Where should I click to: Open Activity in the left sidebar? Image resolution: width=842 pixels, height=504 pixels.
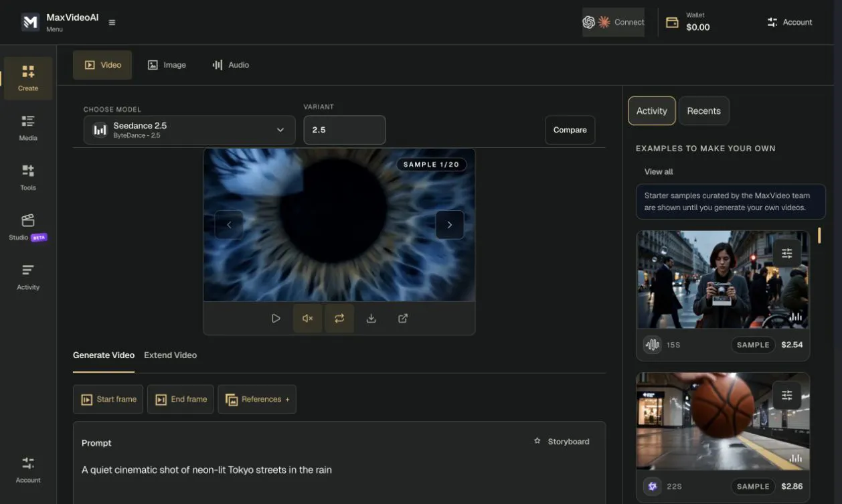click(x=28, y=277)
